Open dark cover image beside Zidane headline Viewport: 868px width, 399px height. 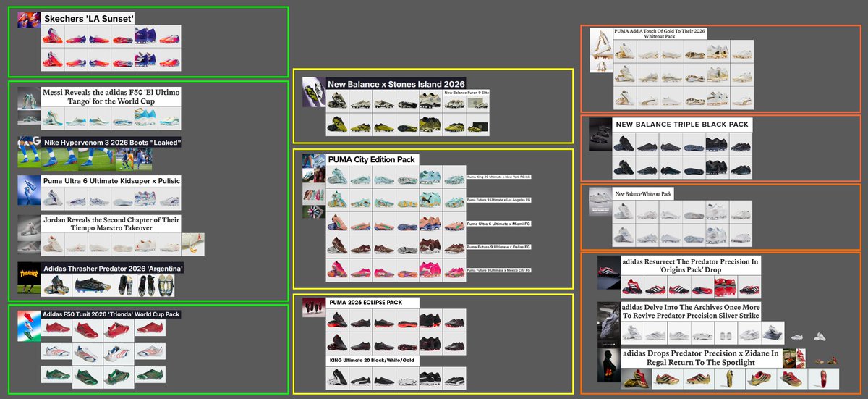click(609, 366)
